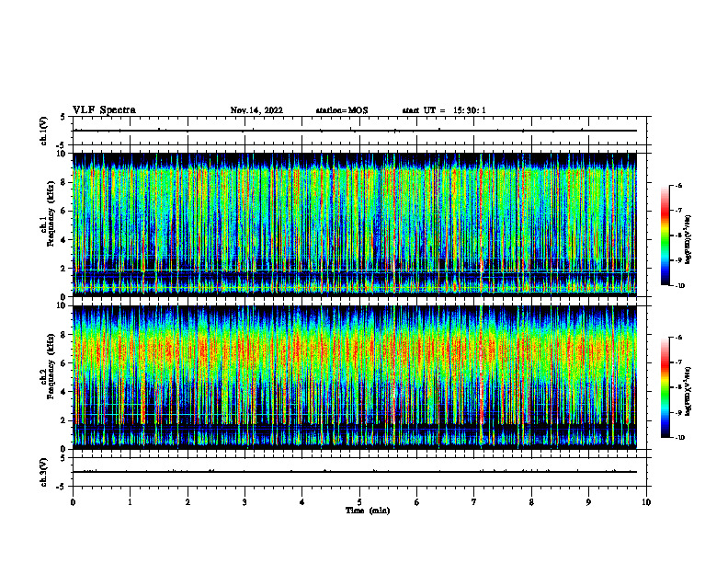
Task: Click the '-10' value on ch.2 colorbar
Action: [x=679, y=438]
